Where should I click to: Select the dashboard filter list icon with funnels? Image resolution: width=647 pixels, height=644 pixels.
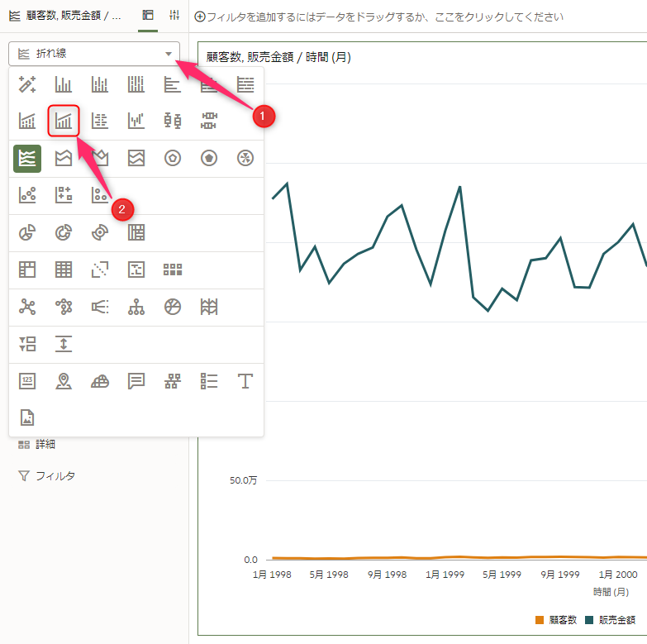pos(27,344)
